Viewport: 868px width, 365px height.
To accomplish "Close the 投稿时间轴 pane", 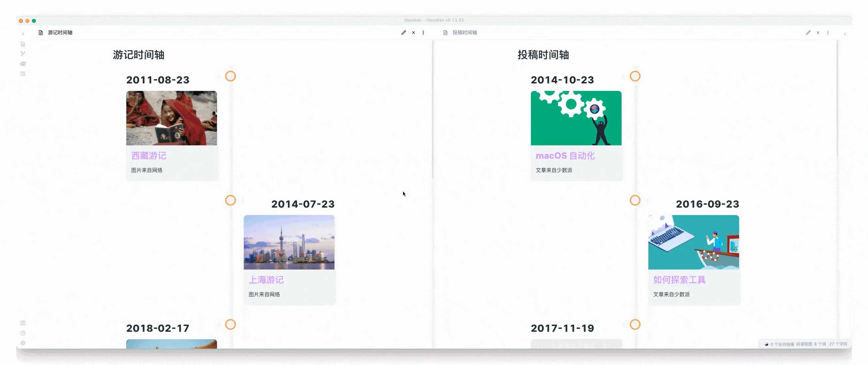I will tap(818, 33).
